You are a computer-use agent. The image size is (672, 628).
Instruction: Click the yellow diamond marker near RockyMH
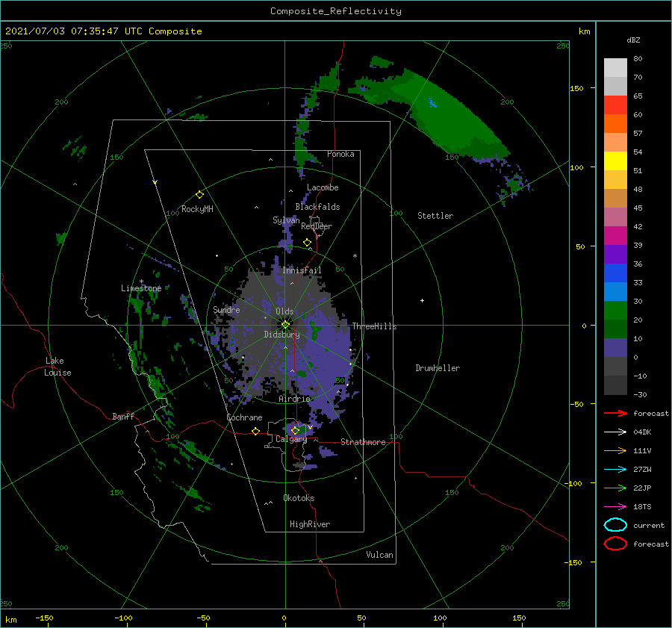[x=199, y=195]
